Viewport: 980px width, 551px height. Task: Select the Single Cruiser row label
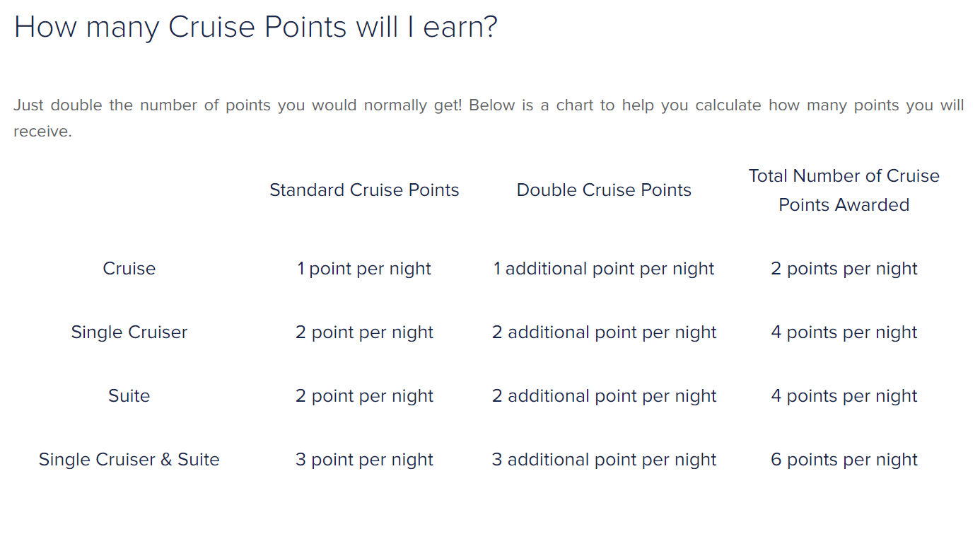[129, 332]
